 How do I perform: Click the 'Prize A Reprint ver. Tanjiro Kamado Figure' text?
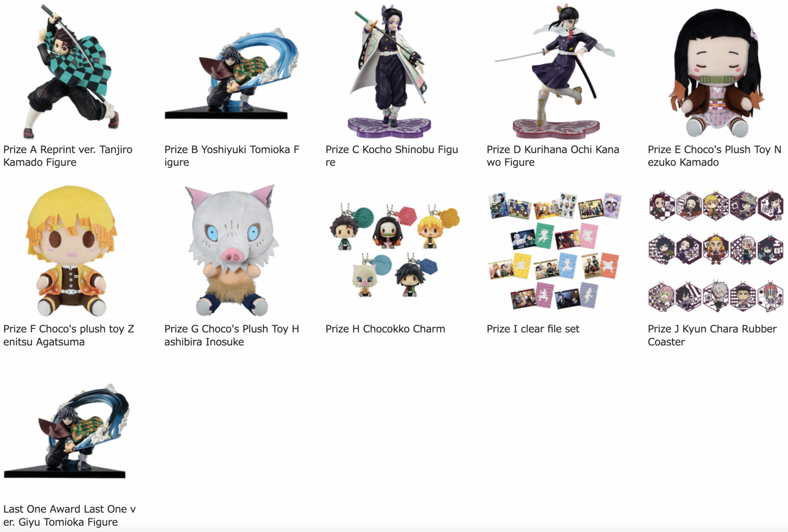tap(68, 156)
